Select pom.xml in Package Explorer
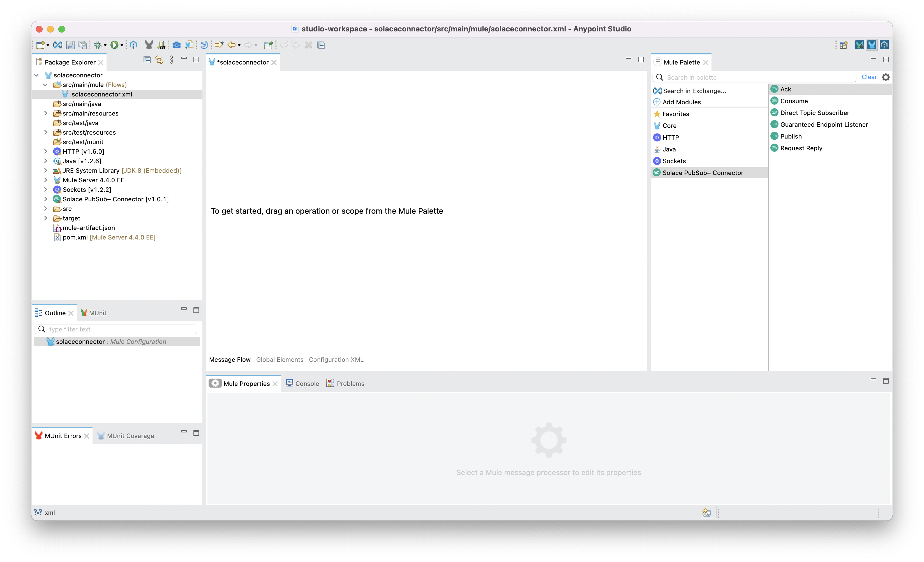The image size is (924, 562). click(75, 237)
